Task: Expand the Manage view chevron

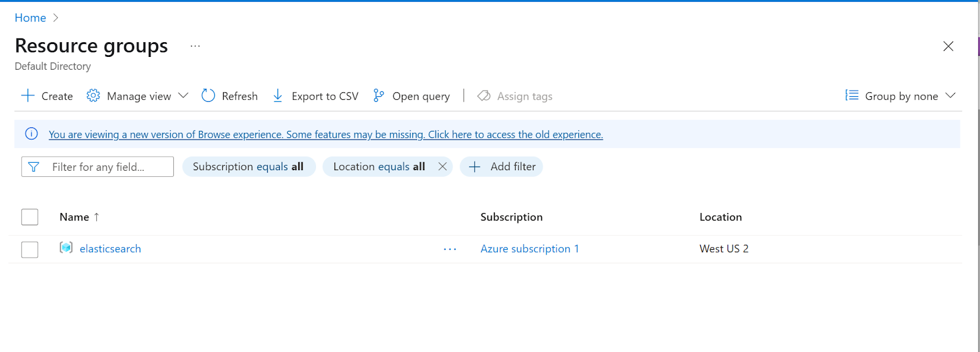Action: [183, 95]
